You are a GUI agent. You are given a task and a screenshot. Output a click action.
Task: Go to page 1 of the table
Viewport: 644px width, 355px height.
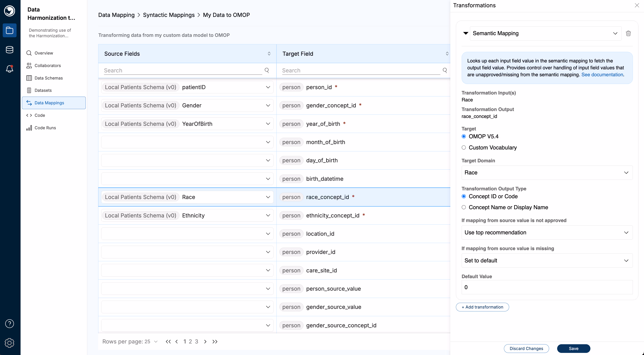pyautogui.click(x=184, y=342)
